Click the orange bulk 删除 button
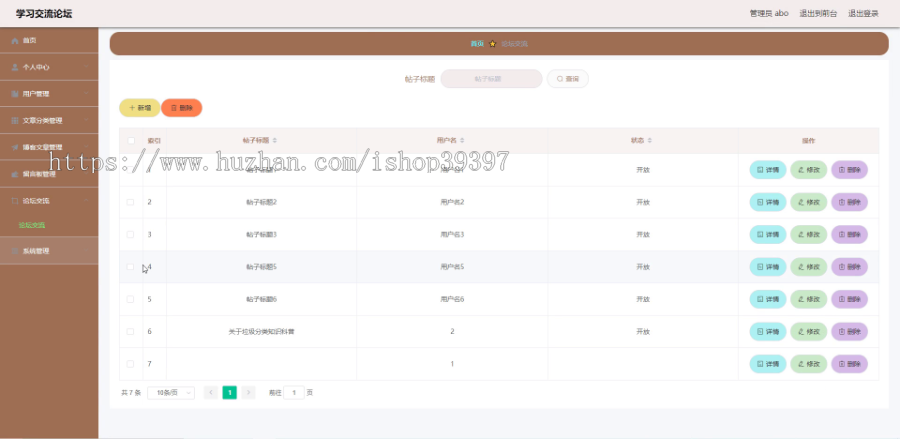900x439 pixels. click(x=181, y=108)
